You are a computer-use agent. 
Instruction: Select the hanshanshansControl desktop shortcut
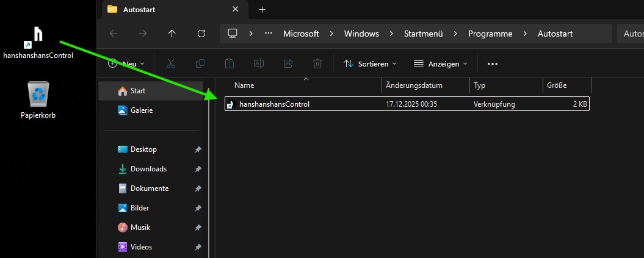pos(38,41)
